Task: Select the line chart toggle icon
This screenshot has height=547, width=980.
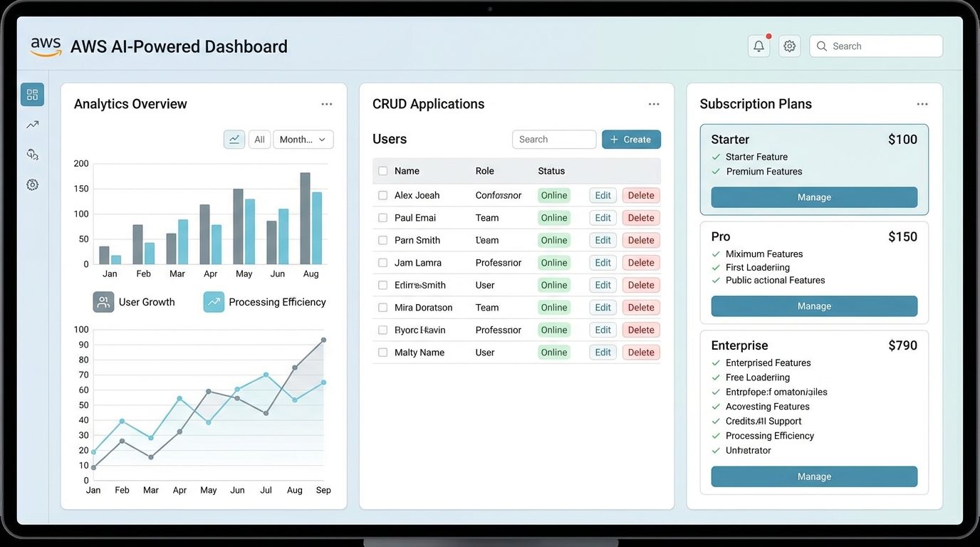Action: [234, 139]
